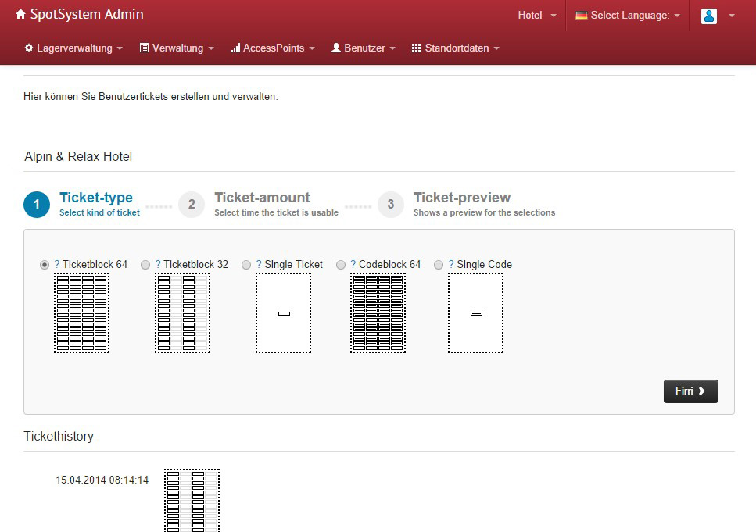This screenshot has width=756, height=532.
Task: Choose the Codeblock 64 radio option
Action: [x=341, y=266]
